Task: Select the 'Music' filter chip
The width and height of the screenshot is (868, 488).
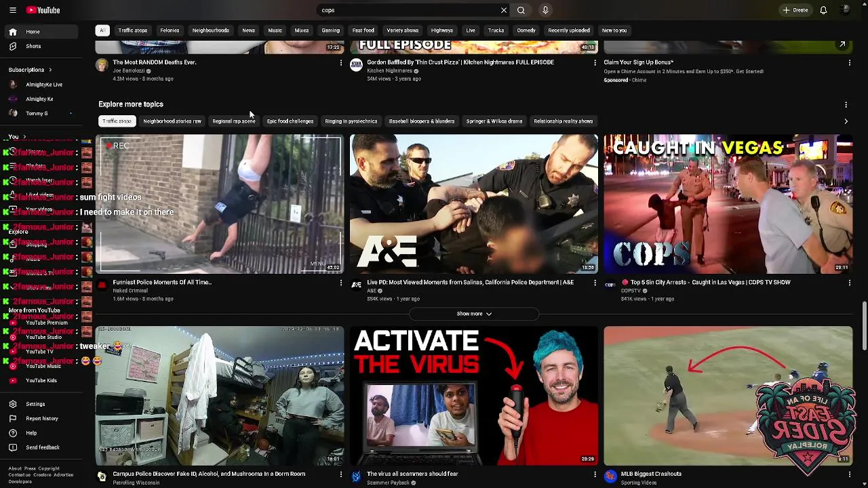Action: tap(275, 30)
